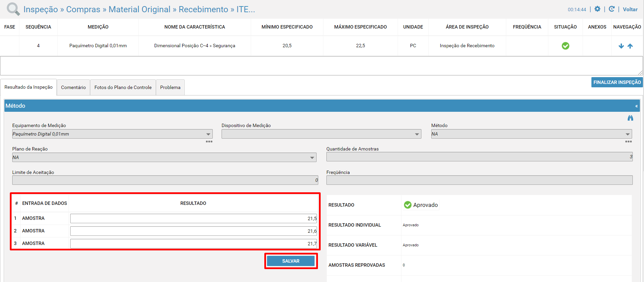Click the ÁREA DE INSPEÇÃO column header

(467, 27)
